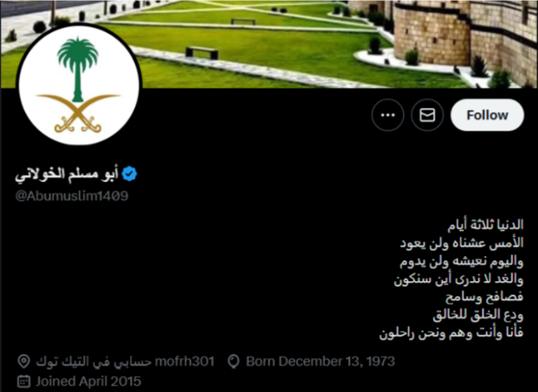Open the palm tree and swords profile picture
Screen dimensions: 538x392
pos(79,85)
